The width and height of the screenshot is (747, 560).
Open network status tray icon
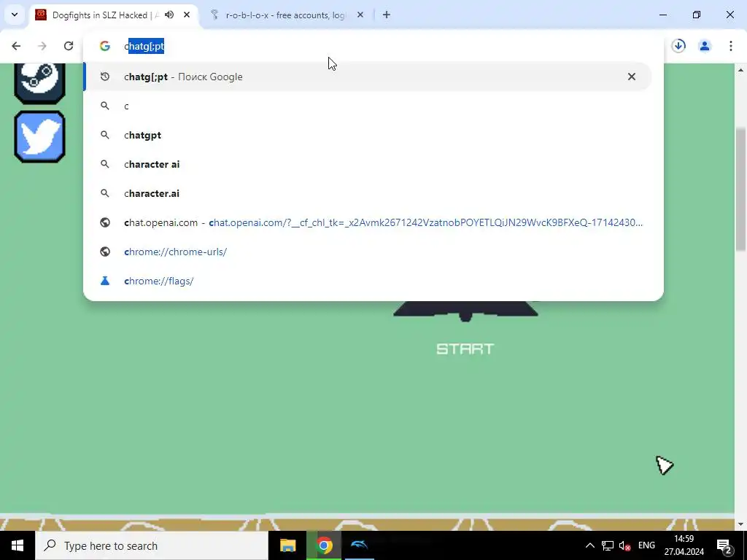[x=608, y=545]
